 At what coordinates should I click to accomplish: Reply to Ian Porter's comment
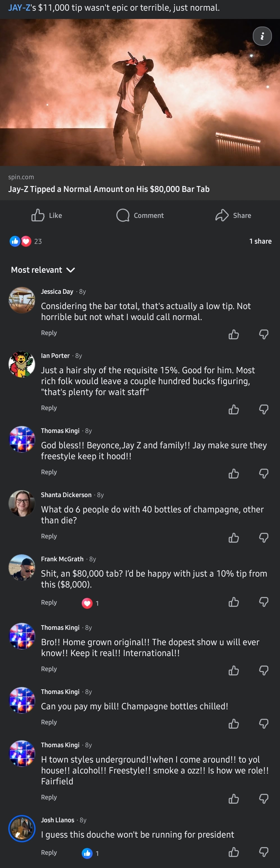[x=49, y=408]
